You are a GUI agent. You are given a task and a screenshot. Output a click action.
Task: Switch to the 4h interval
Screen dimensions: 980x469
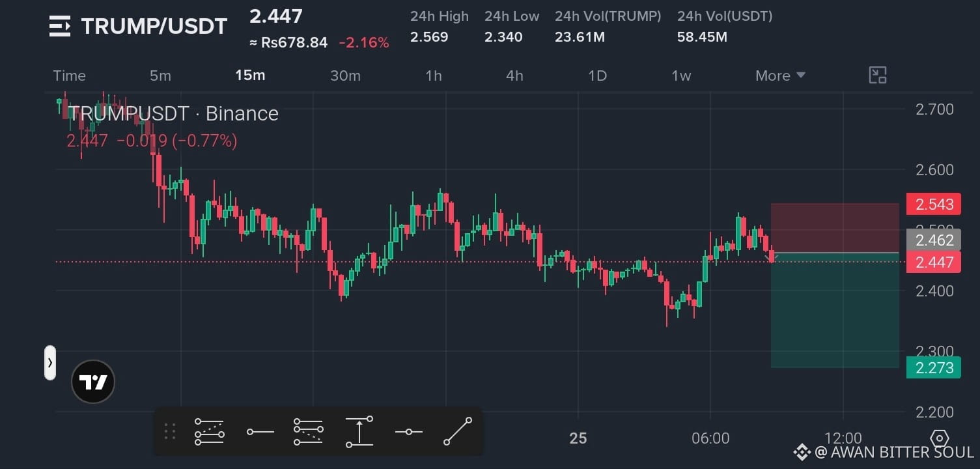click(514, 76)
